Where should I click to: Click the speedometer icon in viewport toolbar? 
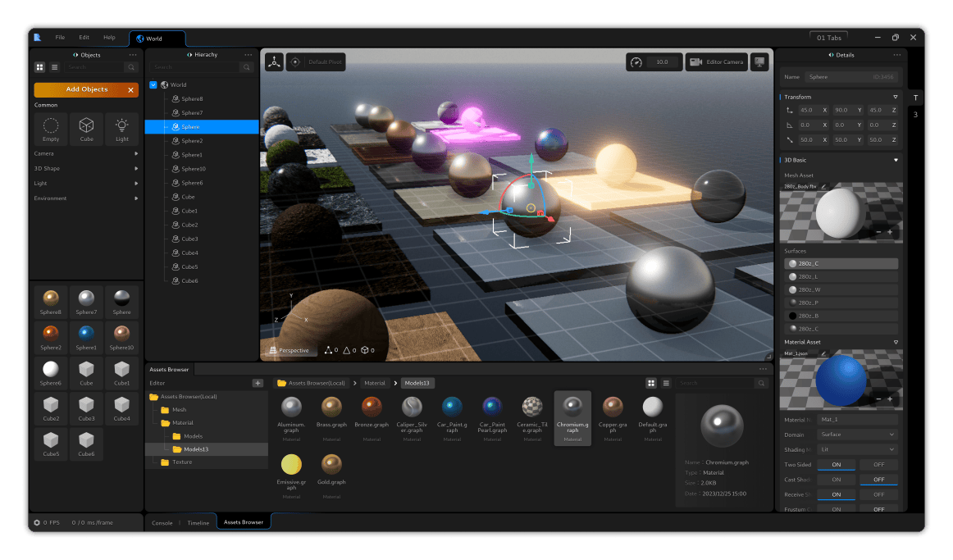pyautogui.click(x=636, y=61)
